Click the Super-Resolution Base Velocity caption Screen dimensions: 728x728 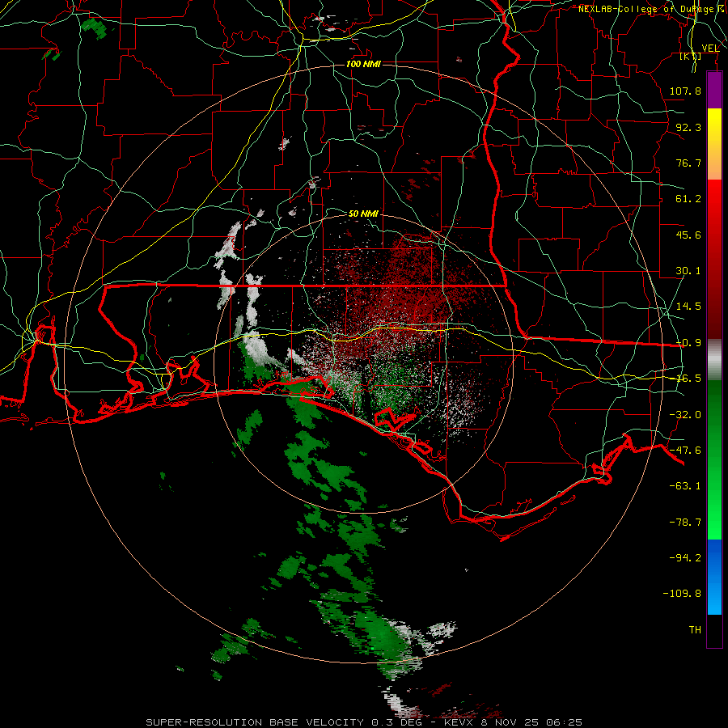coord(363,722)
